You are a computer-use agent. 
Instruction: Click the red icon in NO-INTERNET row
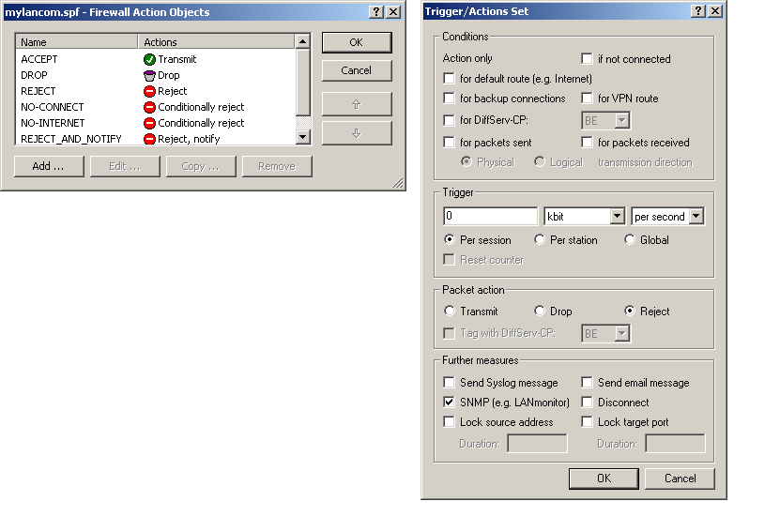pos(149,123)
